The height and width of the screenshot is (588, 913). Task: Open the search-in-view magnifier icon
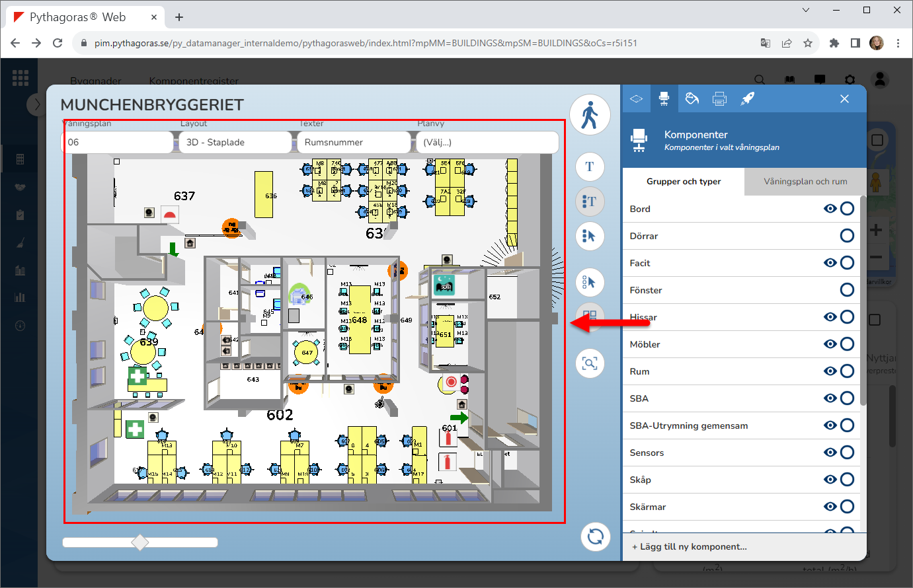590,363
